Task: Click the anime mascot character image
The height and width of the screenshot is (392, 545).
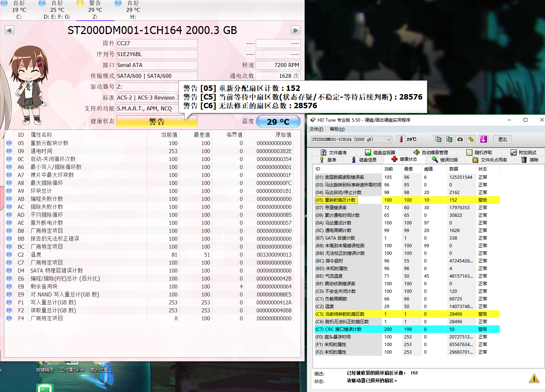Action: tap(30, 85)
